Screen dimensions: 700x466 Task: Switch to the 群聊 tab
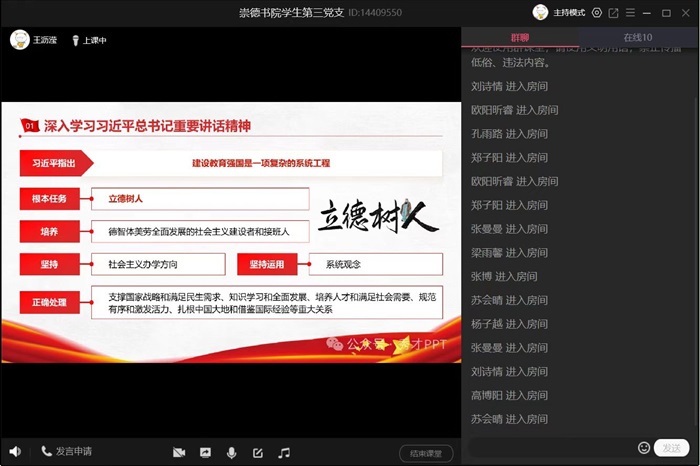521,37
